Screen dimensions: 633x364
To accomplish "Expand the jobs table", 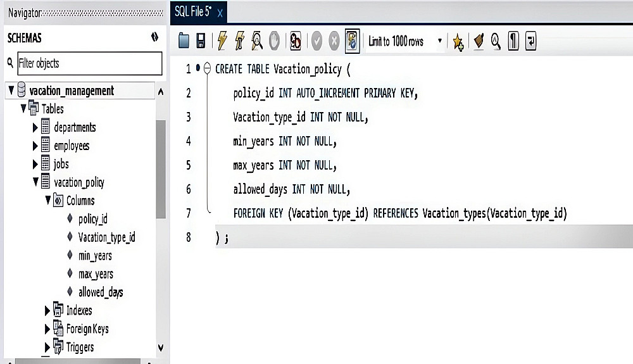I will 35,164.
